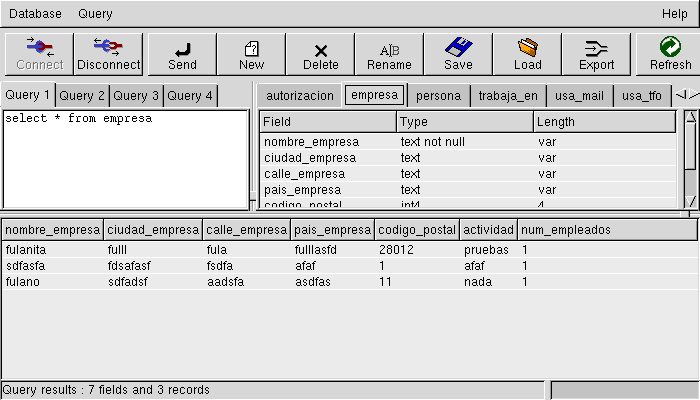Click the Disconnect toolbar icon
The width and height of the screenshot is (700, 400).
108,53
